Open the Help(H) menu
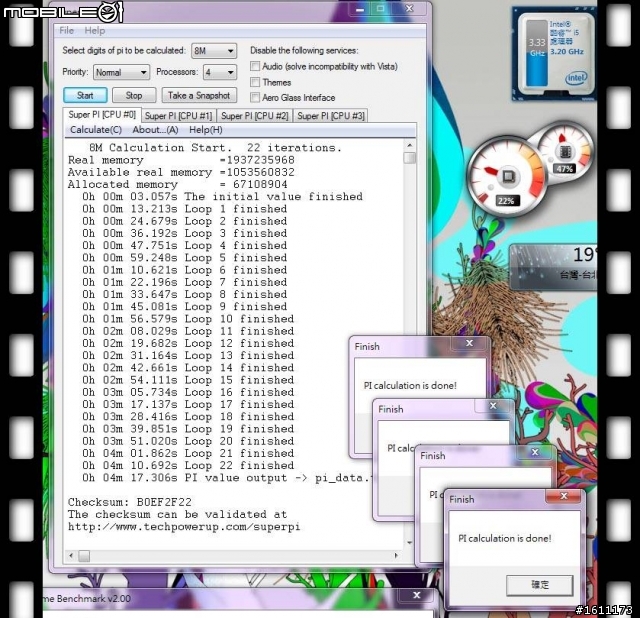Image resolution: width=640 pixels, height=618 pixels. tap(206, 130)
